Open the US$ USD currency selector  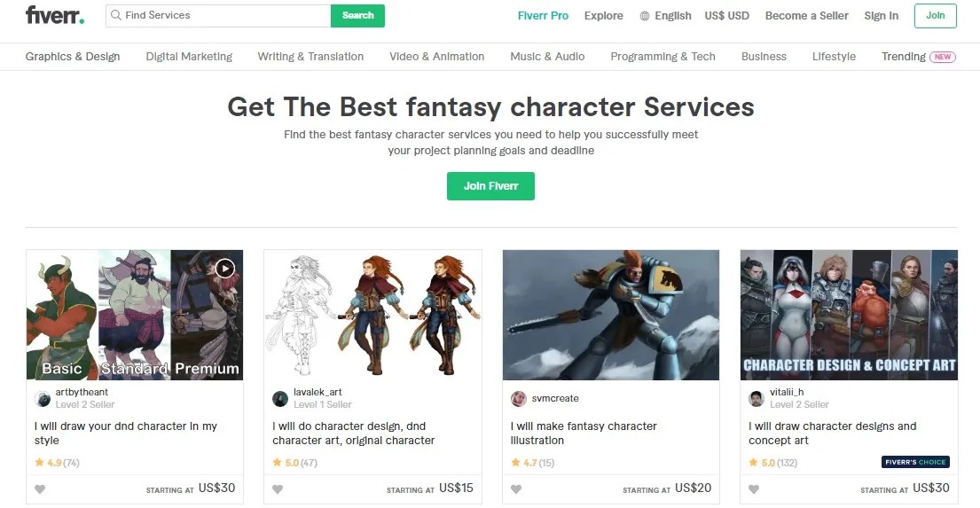[727, 16]
